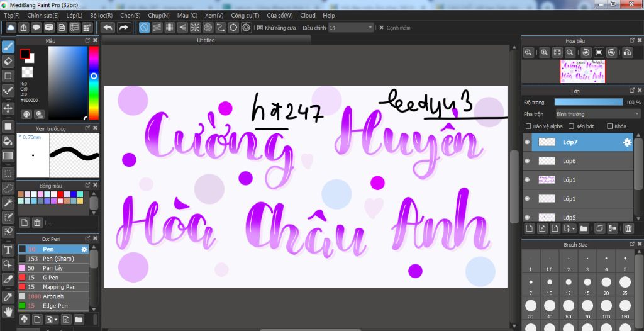Viewport: 644px width, 331px height.
Task: Toggle the Khử răng cưa checkbox
Action: coord(260,28)
